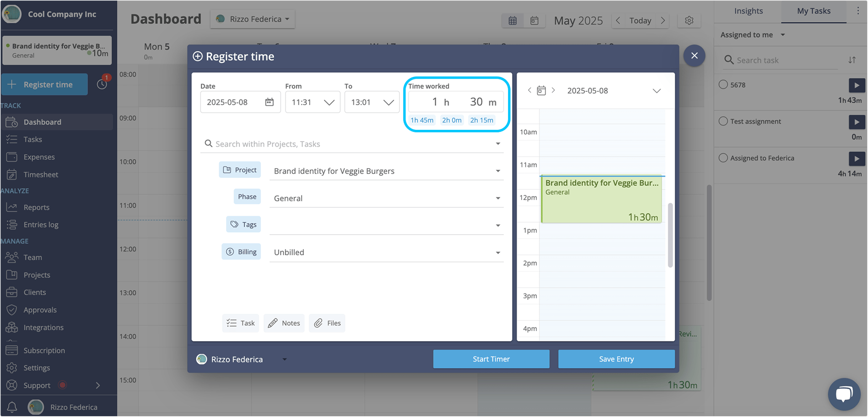Apply the 2h 15m suggested duration

(482, 120)
